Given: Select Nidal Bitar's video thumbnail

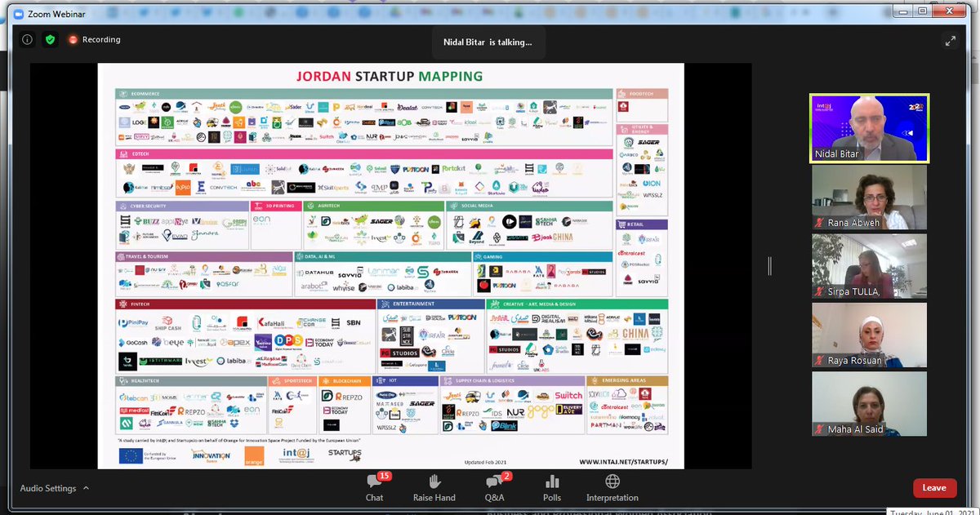Looking at the screenshot, I should pyautogui.click(x=869, y=128).
